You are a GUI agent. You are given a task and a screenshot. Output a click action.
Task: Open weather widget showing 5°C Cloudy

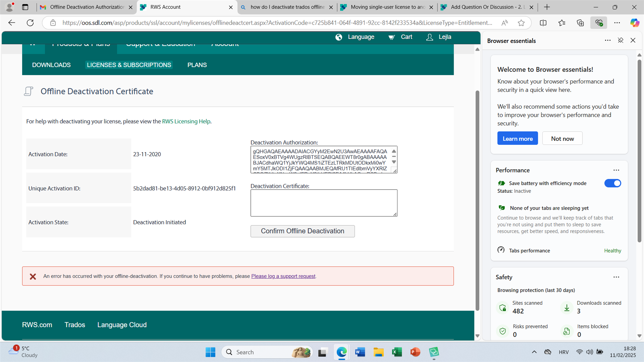click(x=23, y=352)
